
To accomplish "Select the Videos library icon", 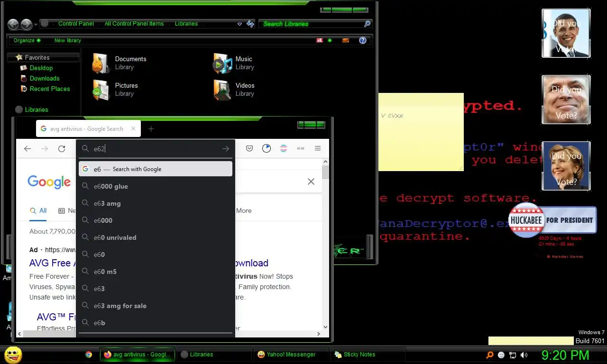I will coord(222,90).
